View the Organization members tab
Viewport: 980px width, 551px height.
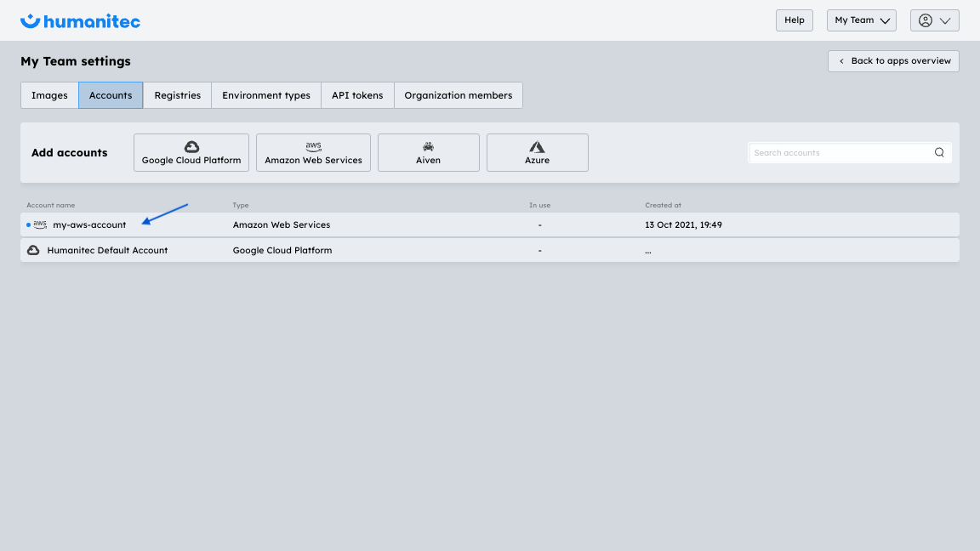pos(459,95)
